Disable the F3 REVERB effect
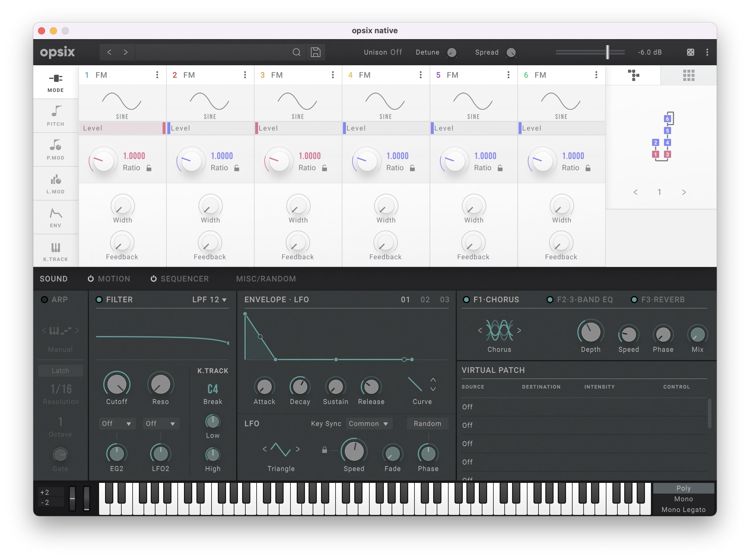Image resolution: width=750 pixels, height=560 pixels. tap(634, 300)
